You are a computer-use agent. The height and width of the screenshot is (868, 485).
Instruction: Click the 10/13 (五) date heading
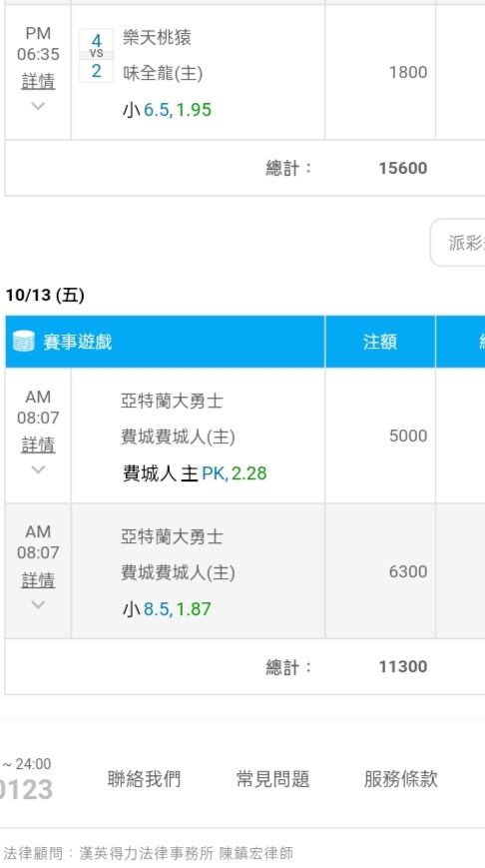tap(45, 296)
